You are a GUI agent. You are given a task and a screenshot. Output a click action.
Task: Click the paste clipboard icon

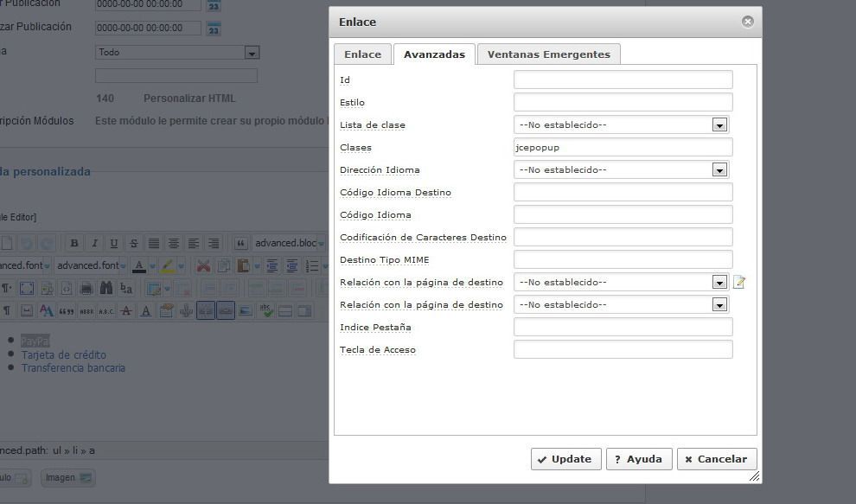(x=244, y=266)
